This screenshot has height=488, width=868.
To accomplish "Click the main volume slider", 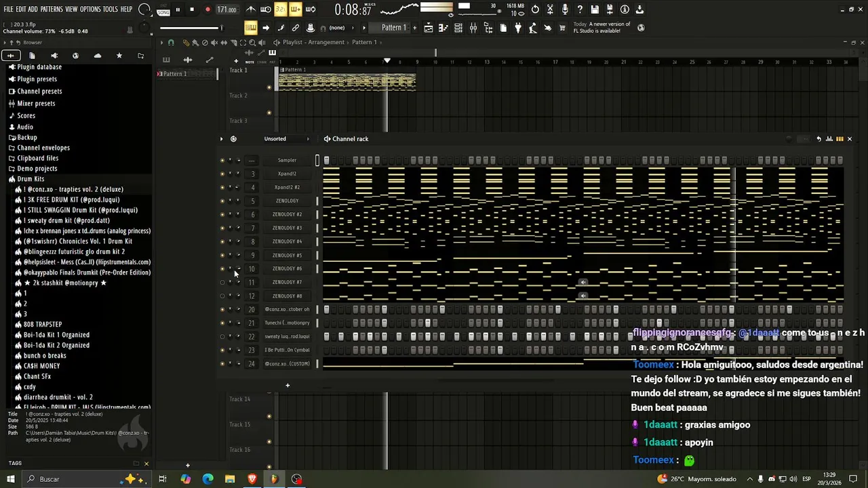I will 192,28.
